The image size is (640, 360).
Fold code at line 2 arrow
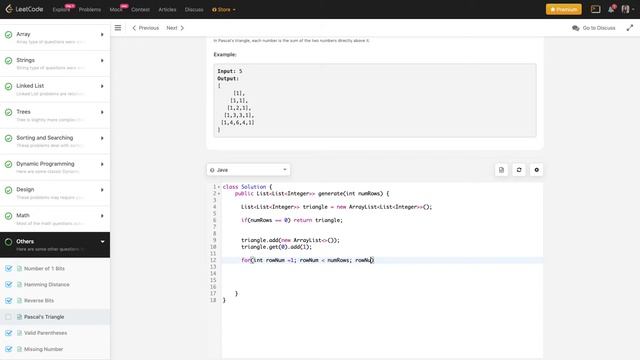219,193
